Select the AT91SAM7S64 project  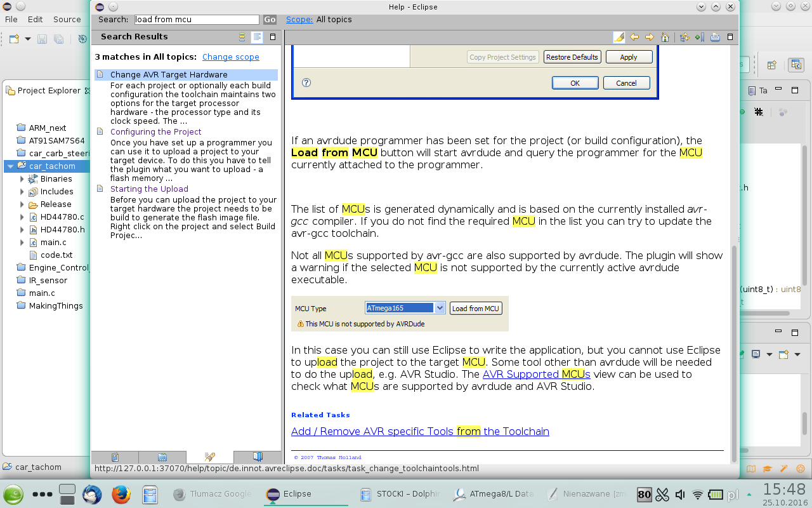(x=56, y=141)
